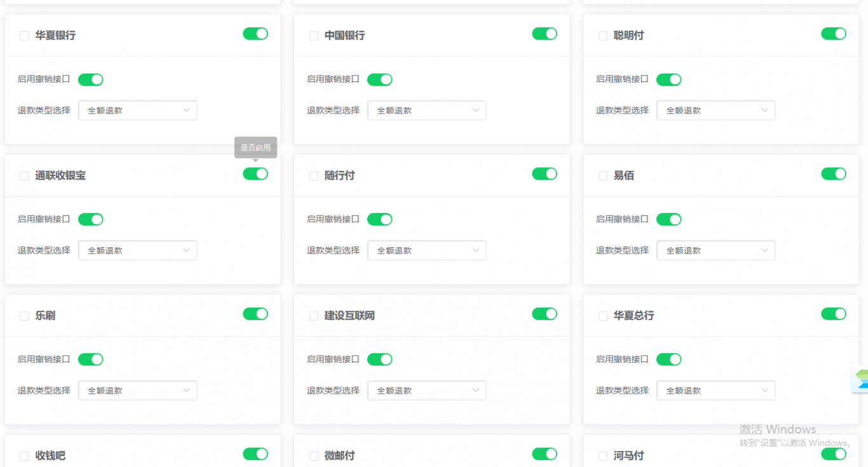Tick the 乐刷 checkbox
868x467 pixels.
point(24,316)
